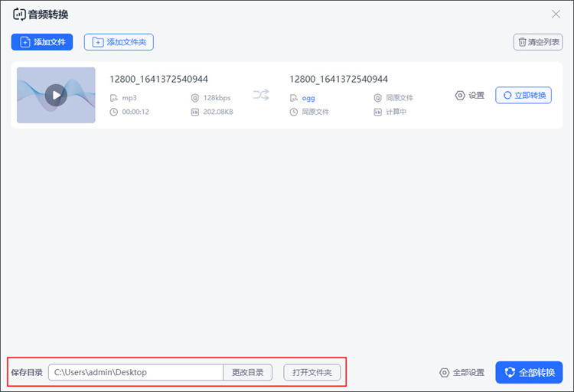574x392 pixels.
Task: Start conversion with 立即转换
Action: click(523, 95)
